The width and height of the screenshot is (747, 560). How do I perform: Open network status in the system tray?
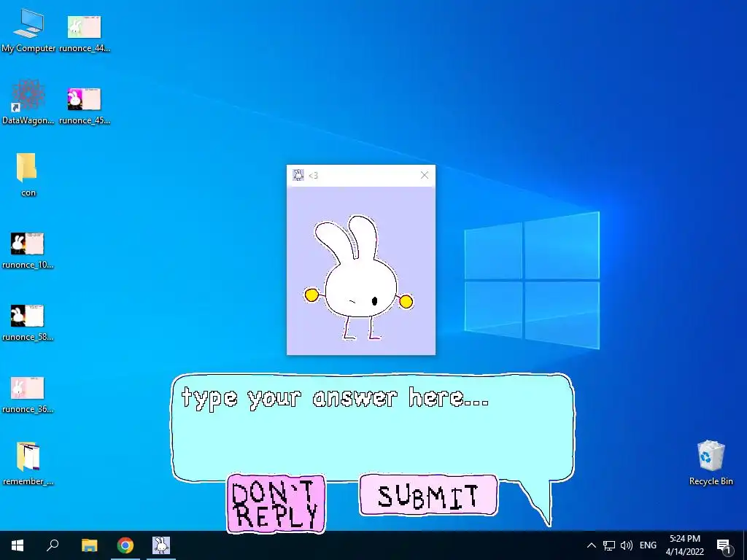pos(609,545)
